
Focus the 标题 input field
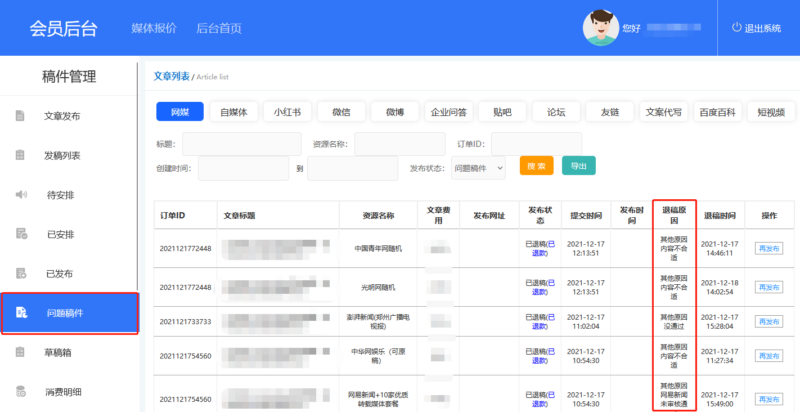click(242, 144)
